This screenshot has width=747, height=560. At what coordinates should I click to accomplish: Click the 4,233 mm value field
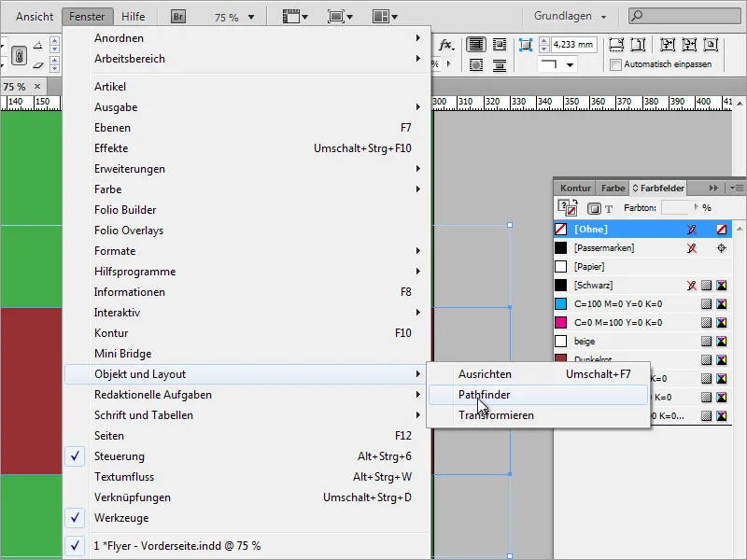click(x=573, y=45)
